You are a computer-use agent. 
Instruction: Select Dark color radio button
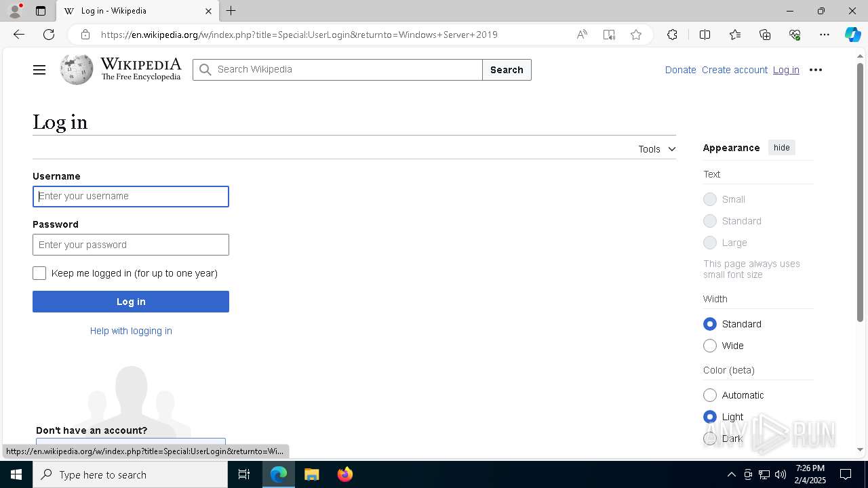(x=710, y=439)
